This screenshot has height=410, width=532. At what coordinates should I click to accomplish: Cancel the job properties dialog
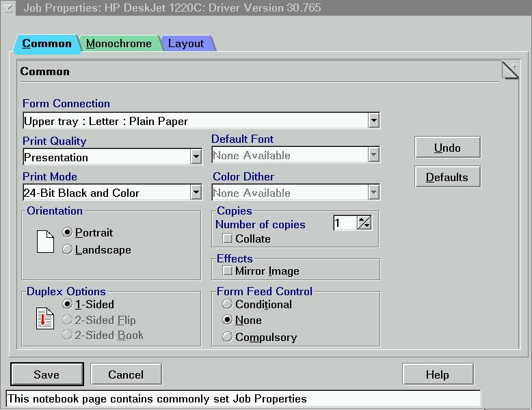(126, 374)
